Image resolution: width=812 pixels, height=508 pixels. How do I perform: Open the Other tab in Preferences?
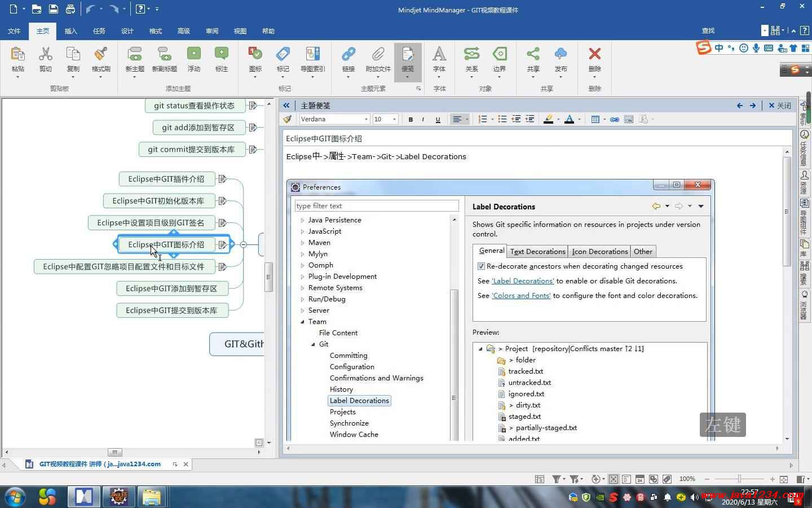pos(643,252)
